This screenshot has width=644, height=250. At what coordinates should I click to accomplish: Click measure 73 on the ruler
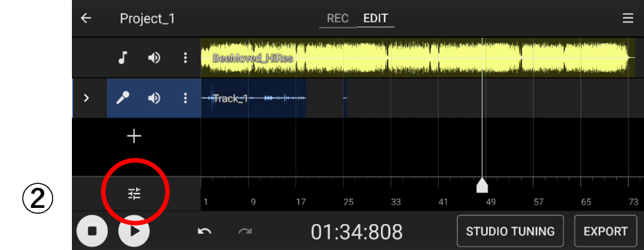pos(634,202)
